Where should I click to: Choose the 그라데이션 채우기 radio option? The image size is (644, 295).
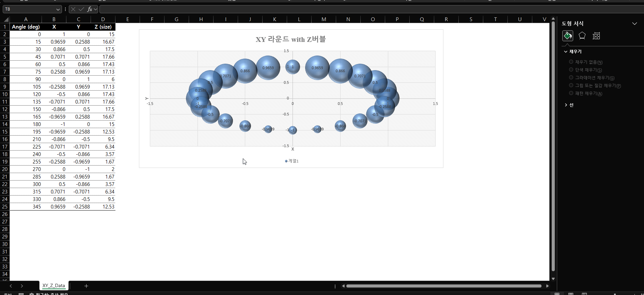[571, 78]
